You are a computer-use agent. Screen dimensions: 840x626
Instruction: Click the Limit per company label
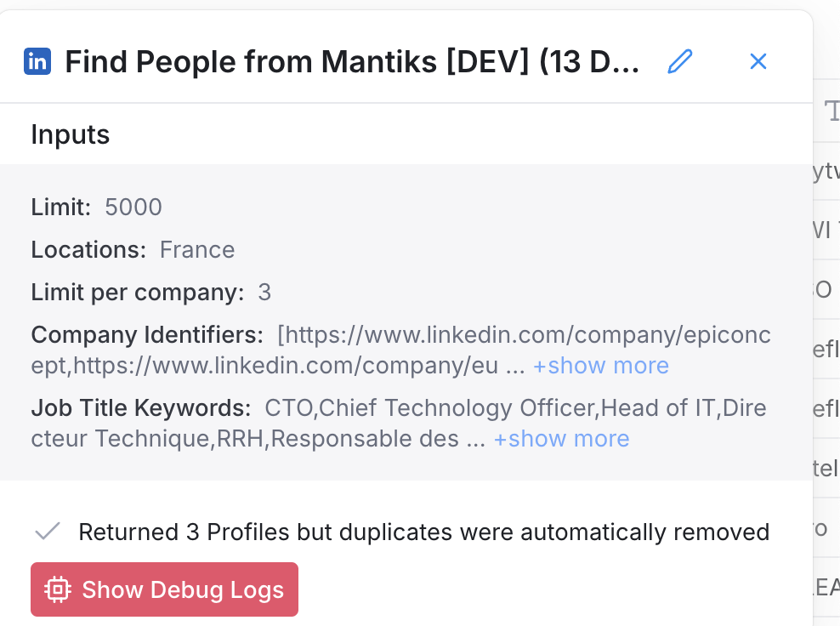point(138,293)
